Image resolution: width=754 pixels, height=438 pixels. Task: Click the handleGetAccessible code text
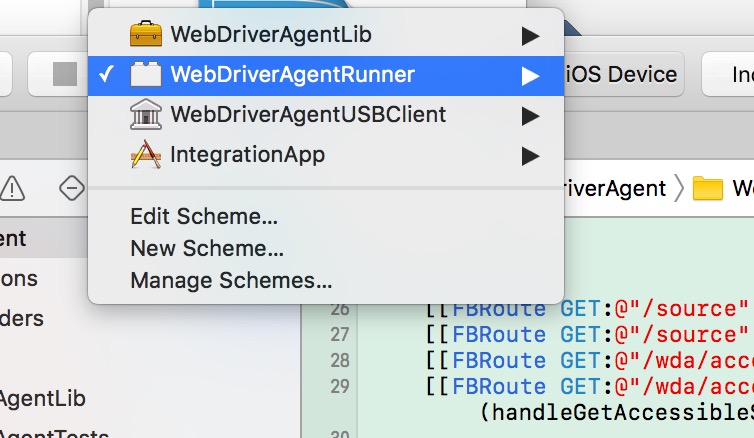617,413
